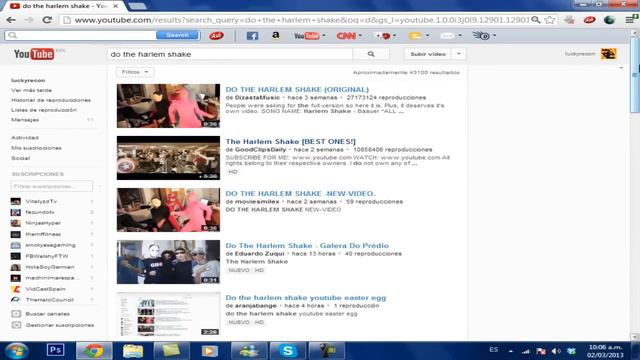Click the Ask toolbar search field
640x360 pixels.
80,36
